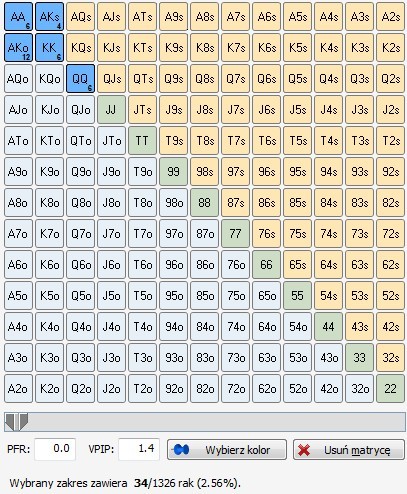Select the KQs hand cell
The width and height of the screenshot is (407, 494).
pyautogui.click(x=80, y=48)
